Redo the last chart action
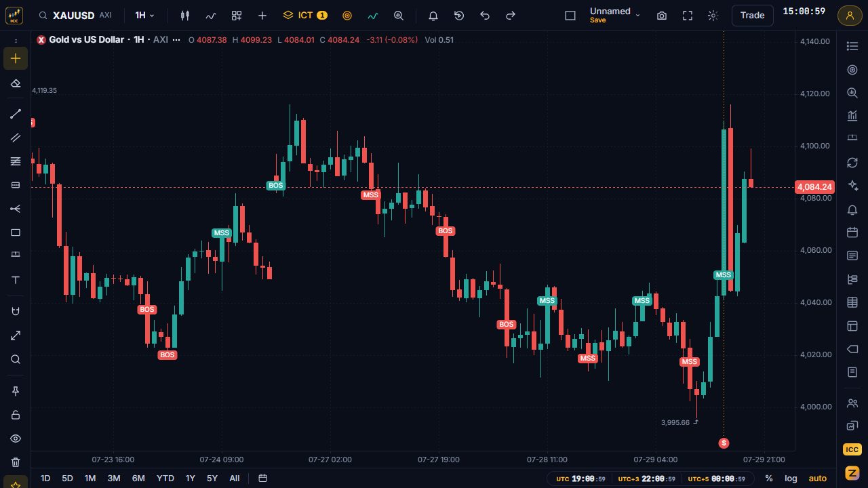Viewport: 868px width, 488px height. point(511,16)
